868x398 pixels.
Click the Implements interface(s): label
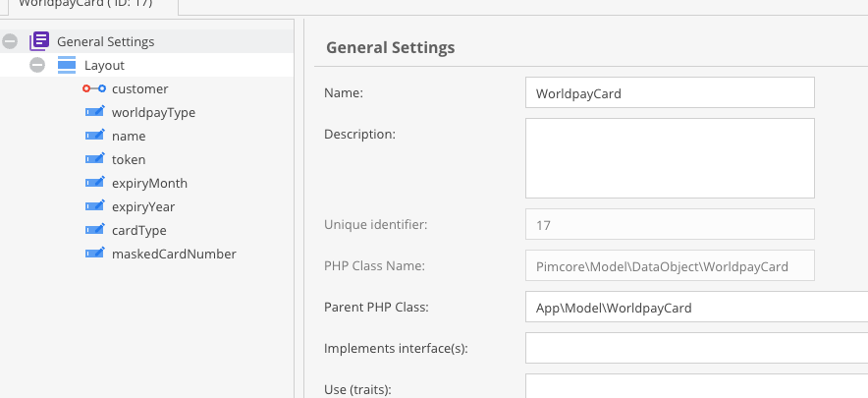(396, 349)
